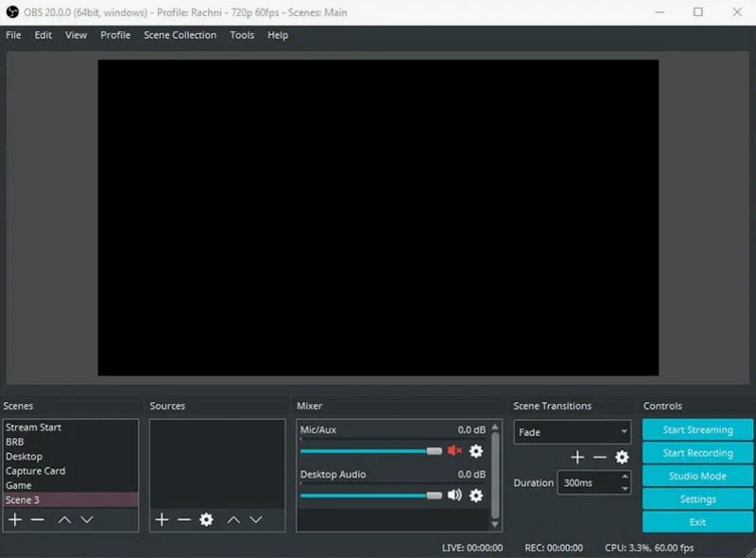Screen dimensions: 756x558
Task: Open transition properties gear icon
Action: [622, 457]
